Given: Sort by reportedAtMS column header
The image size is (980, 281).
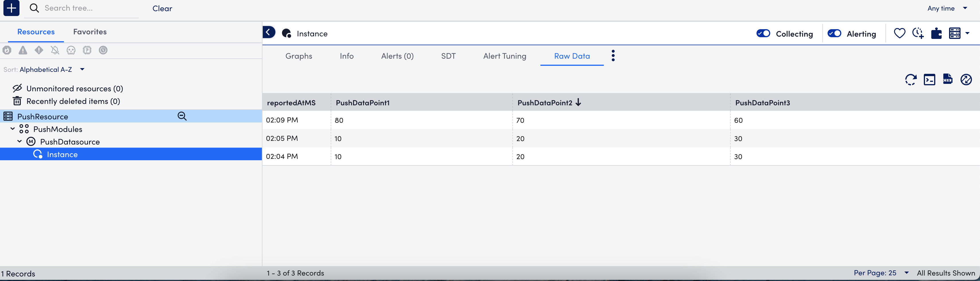Looking at the screenshot, I should click(291, 102).
